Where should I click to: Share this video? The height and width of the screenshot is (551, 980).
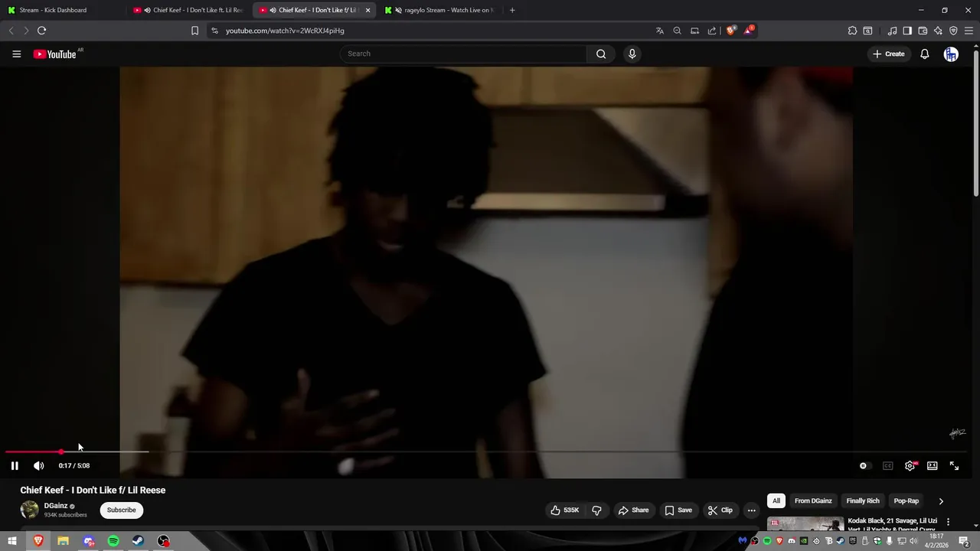[633, 510]
